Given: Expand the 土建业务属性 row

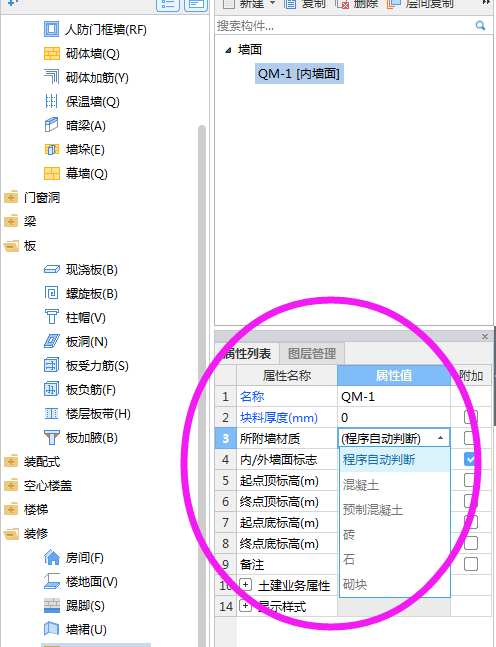Looking at the screenshot, I should click(x=246, y=585).
